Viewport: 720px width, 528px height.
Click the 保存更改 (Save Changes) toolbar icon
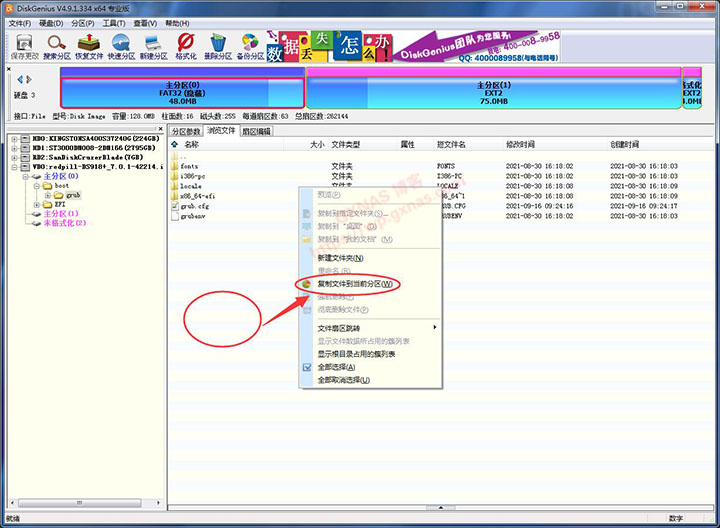point(23,44)
